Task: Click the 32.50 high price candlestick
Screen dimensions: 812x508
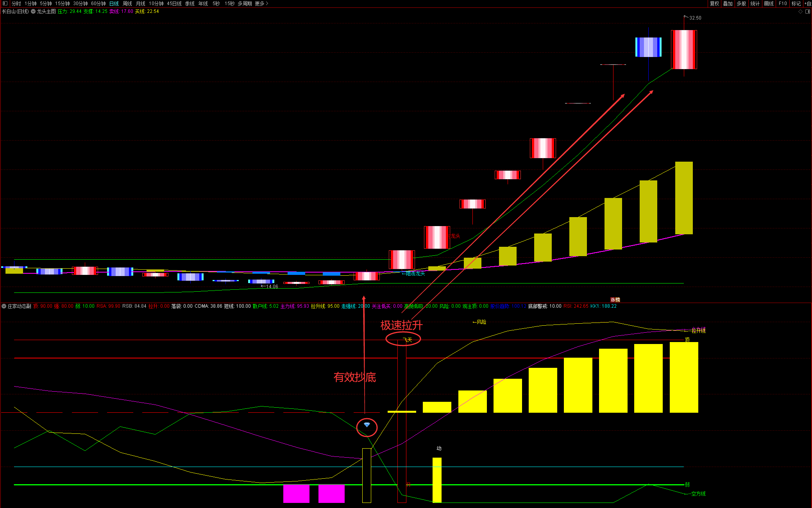Action: 684,50
